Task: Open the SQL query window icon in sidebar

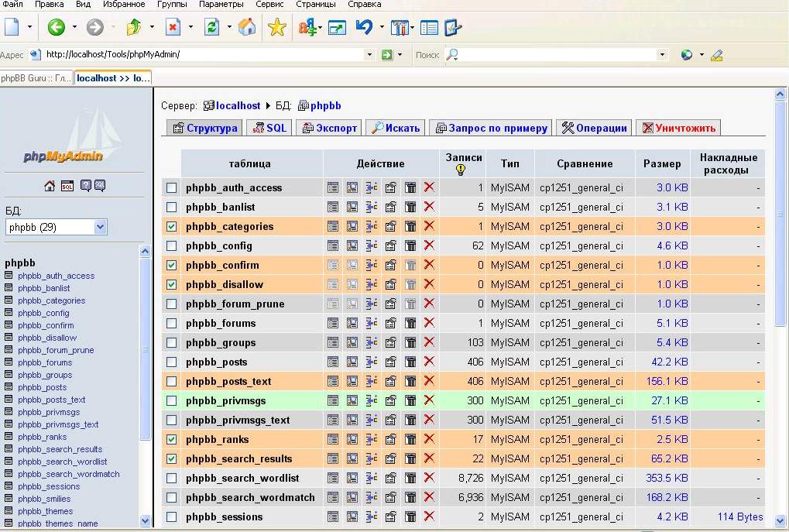Action: pyautogui.click(x=67, y=186)
